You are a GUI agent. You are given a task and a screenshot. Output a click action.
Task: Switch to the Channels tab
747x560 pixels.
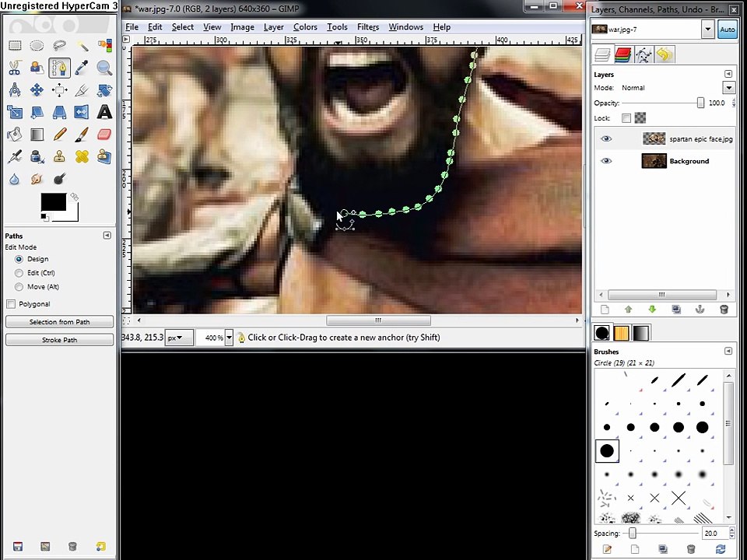point(622,54)
